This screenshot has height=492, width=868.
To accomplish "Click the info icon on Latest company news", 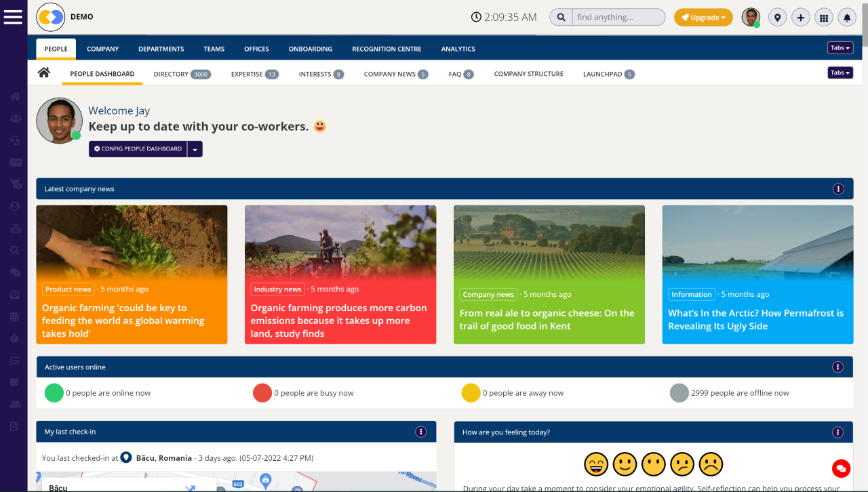I will click(x=838, y=188).
